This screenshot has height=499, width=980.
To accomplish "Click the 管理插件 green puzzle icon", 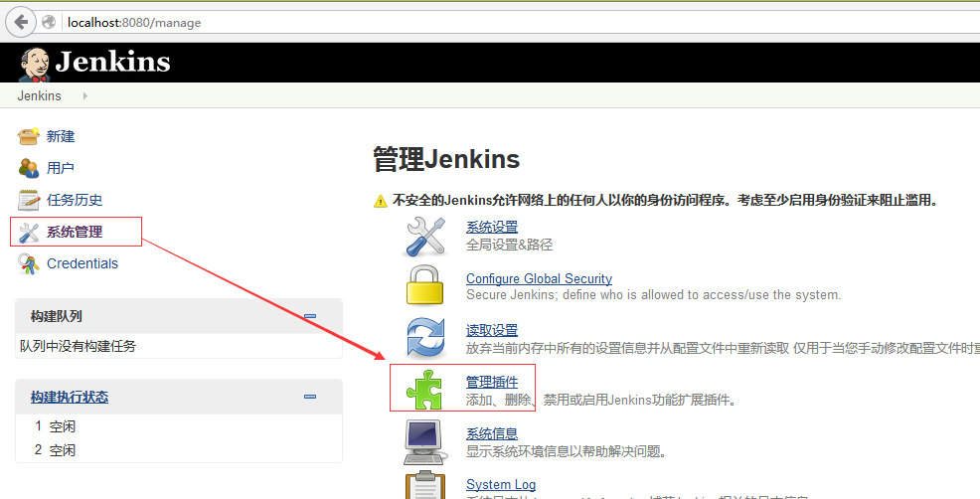I will [x=425, y=390].
